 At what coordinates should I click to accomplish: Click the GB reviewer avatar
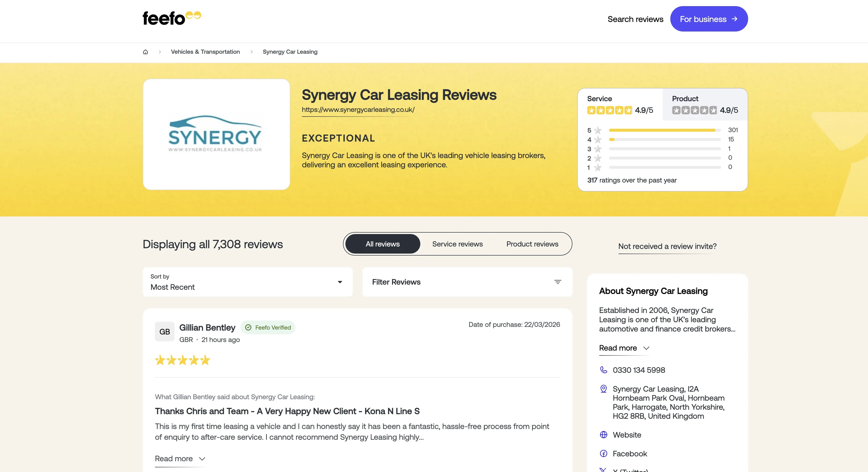pyautogui.click(x=165, y=332)
